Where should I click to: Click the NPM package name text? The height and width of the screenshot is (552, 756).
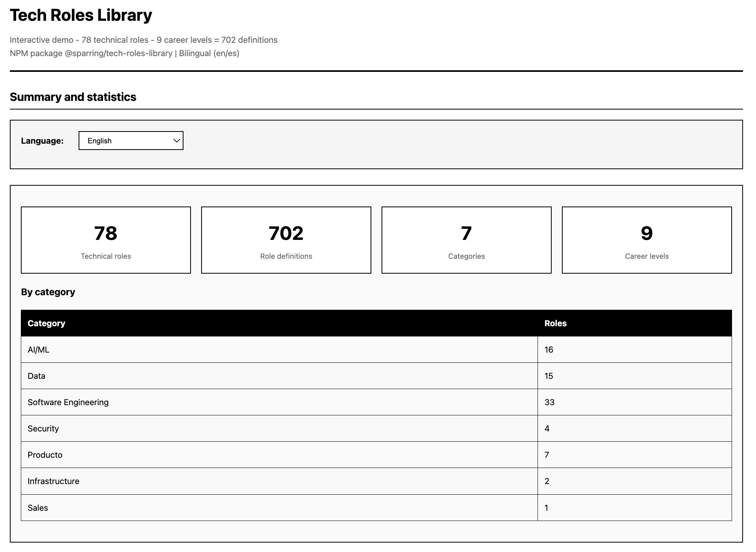tap(118, 53)
